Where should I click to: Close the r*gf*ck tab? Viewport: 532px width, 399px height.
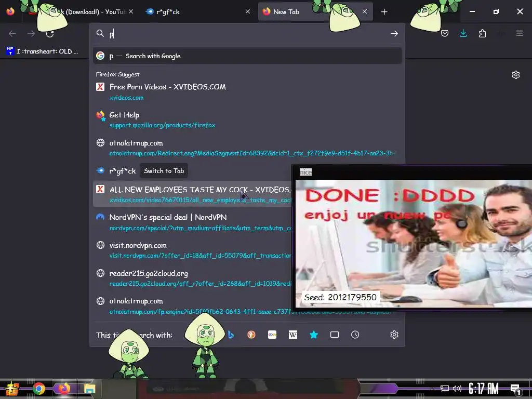pyautogui.click(x=248, y=11)
